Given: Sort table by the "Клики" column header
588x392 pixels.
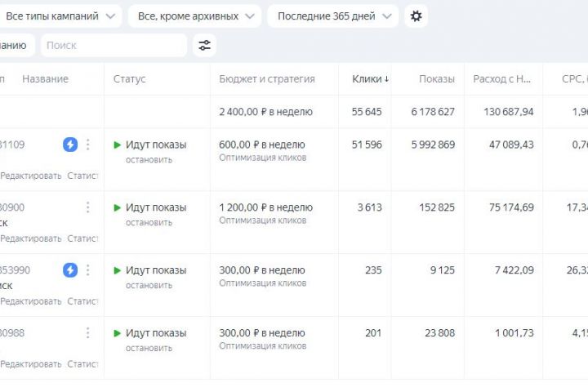Looking at the screenshot, I should pyautogui.click(x=370, y=79).
